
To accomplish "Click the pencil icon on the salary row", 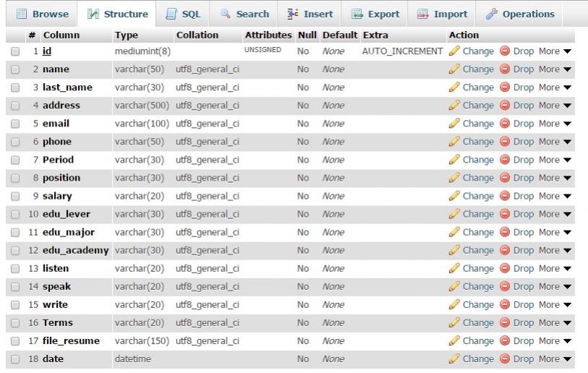I will point(454,196).
